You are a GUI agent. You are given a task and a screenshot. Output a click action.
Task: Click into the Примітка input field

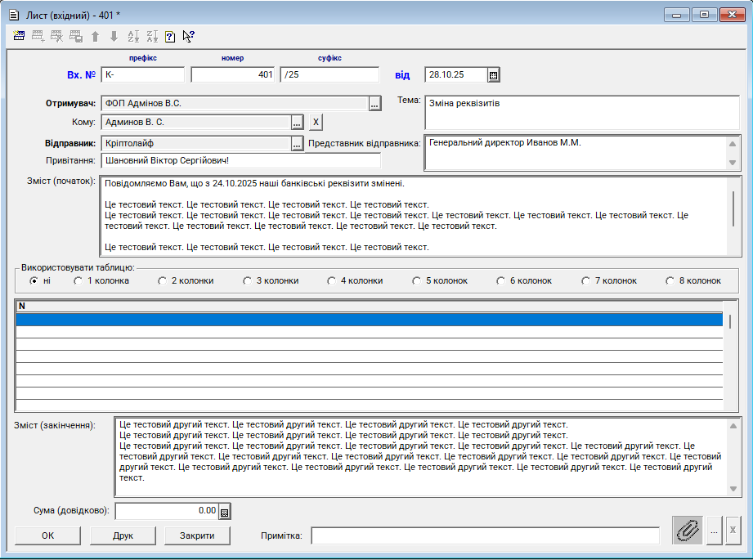click(x=484, y=535)
